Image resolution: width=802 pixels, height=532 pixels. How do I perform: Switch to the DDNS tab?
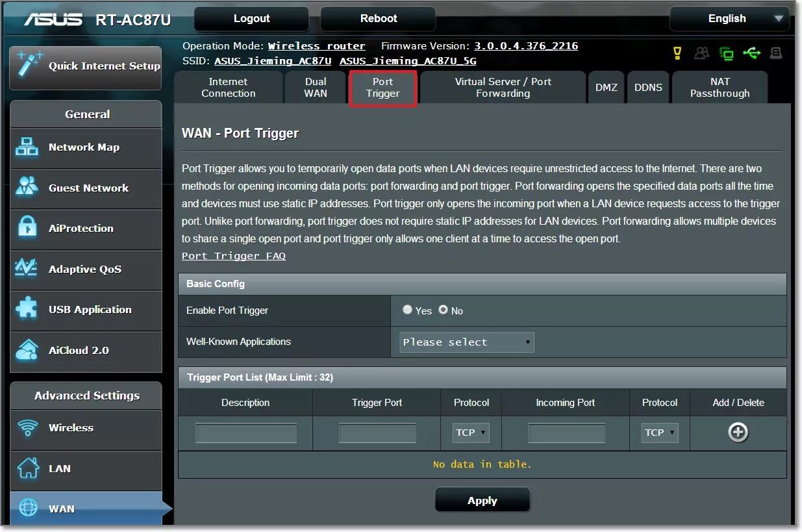coord(648,88)
